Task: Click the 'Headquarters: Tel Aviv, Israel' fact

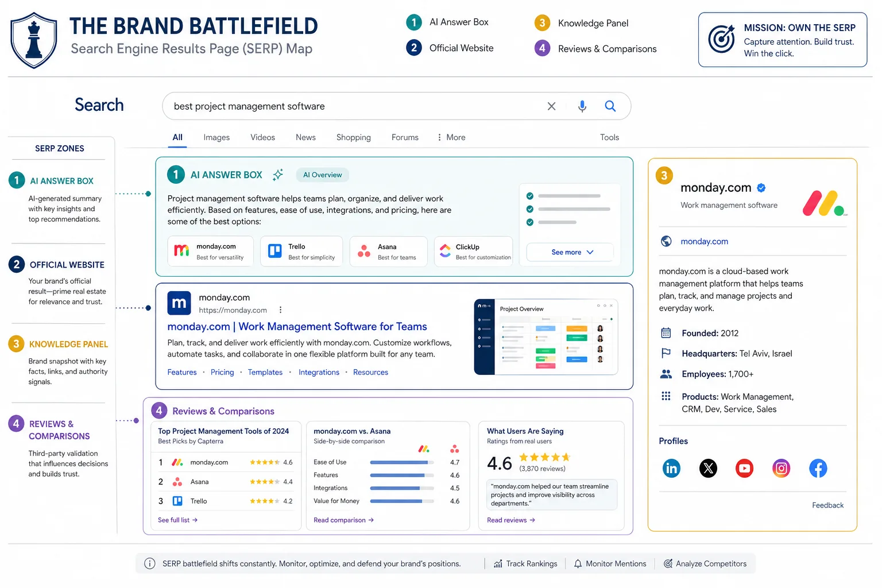Action: [x=737, y=354]
